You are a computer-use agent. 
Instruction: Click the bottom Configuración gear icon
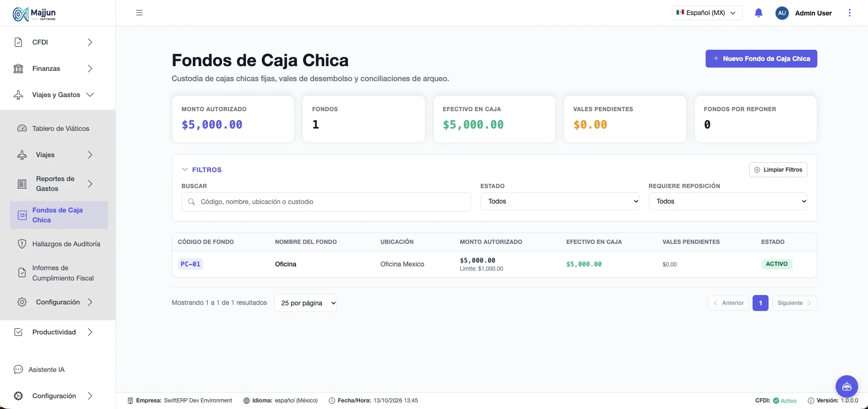(18, 396)
